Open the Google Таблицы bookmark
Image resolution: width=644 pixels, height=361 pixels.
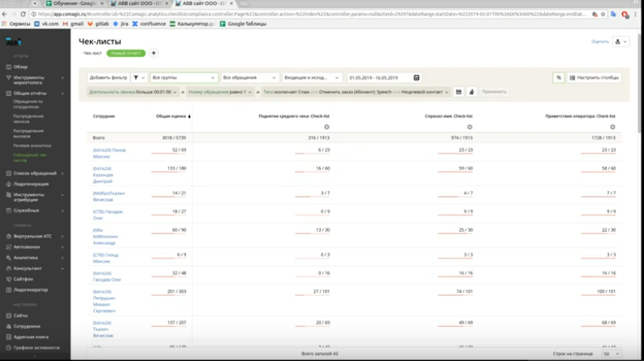click(x=243, y=24)
